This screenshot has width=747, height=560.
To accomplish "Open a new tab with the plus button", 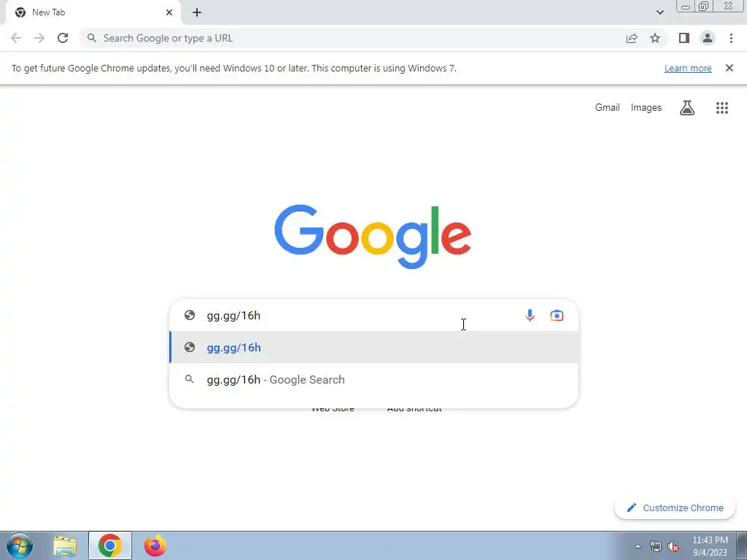I will pos(197,12).
